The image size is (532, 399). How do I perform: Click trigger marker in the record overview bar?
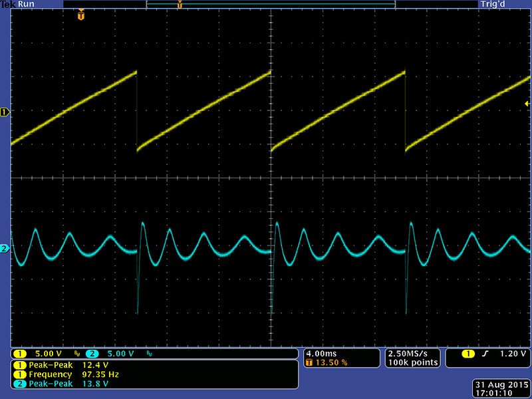click(x=179, y=5)
